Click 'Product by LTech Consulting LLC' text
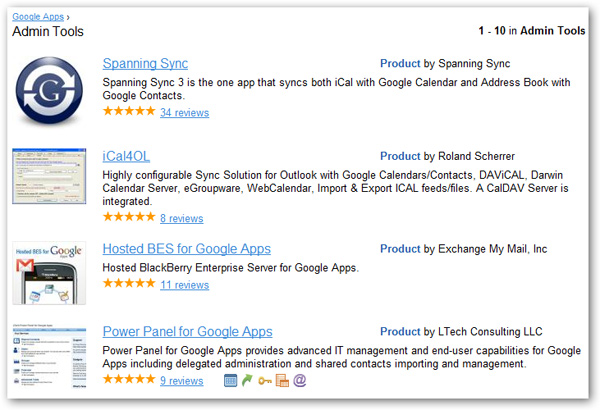The image size is (600, 410). (461, 332)
